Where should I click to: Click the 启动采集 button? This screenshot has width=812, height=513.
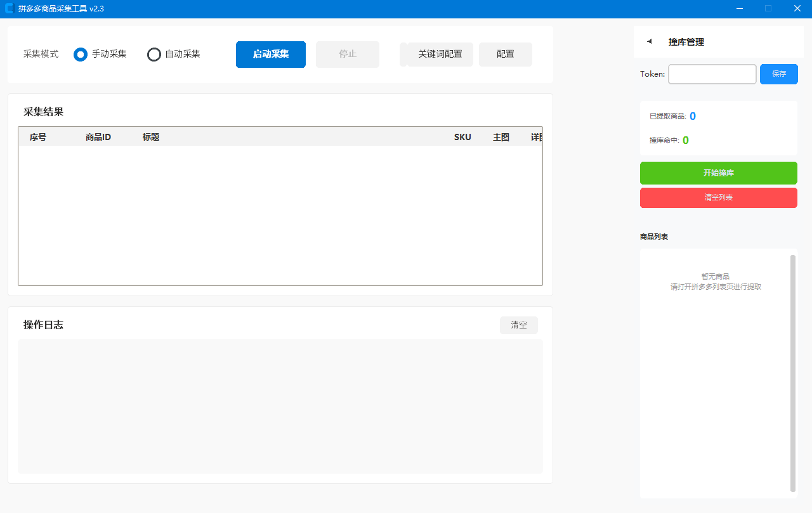[x=271, y=55]
